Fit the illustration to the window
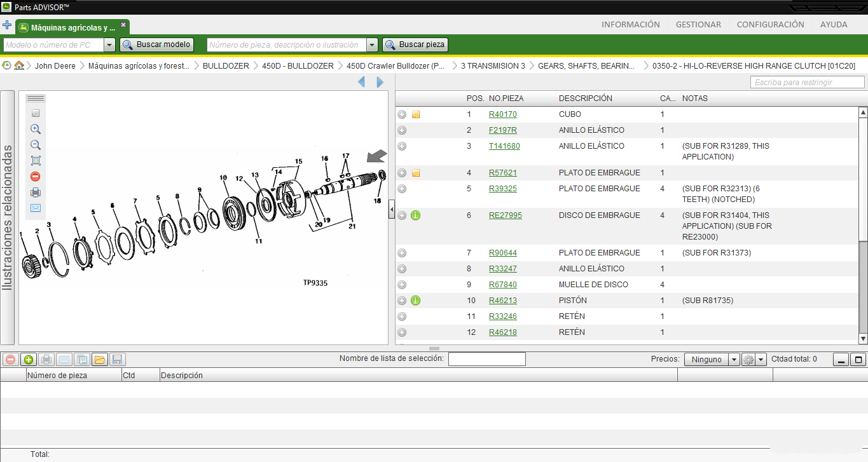Viewport: 868px width, 462px height. 36,161
